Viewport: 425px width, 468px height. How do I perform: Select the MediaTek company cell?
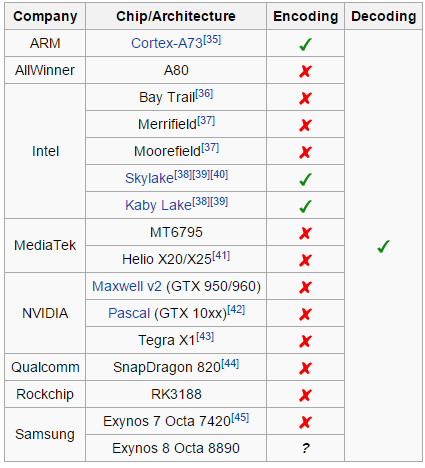point(45,246)
